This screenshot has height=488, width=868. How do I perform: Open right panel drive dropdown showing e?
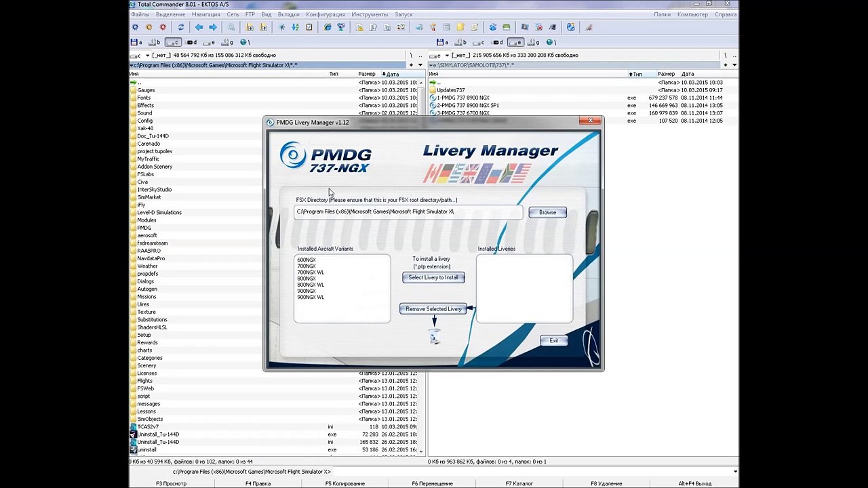coord(439,55)
